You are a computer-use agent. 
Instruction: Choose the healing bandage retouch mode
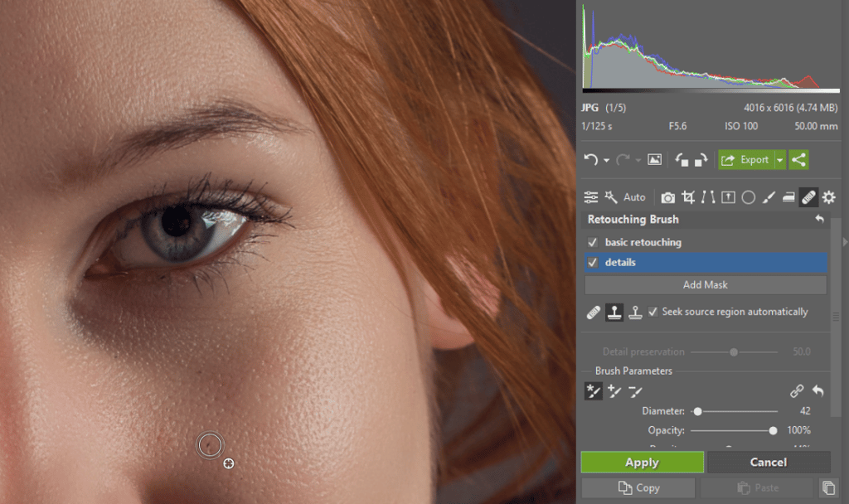pyautogui.click(x=594, y=313)
